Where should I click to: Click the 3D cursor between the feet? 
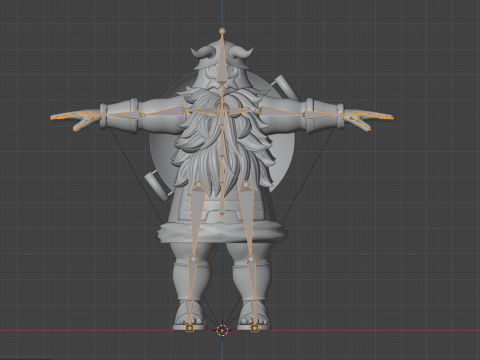coord(222,330)
